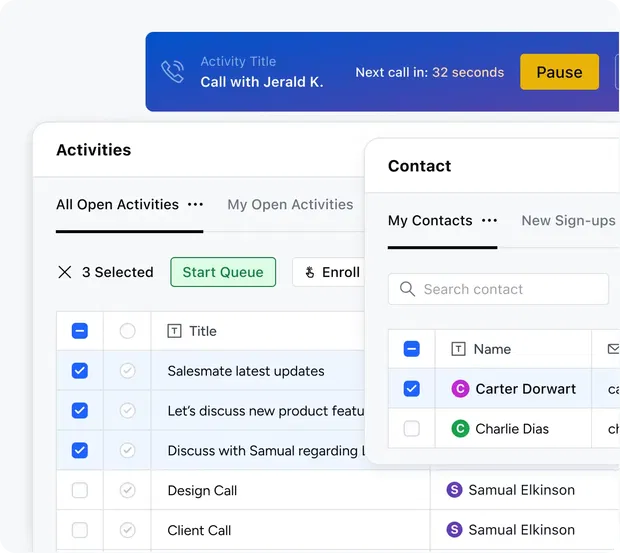Open the Design Call activity

pyautogui.click(x=202, y=491)
